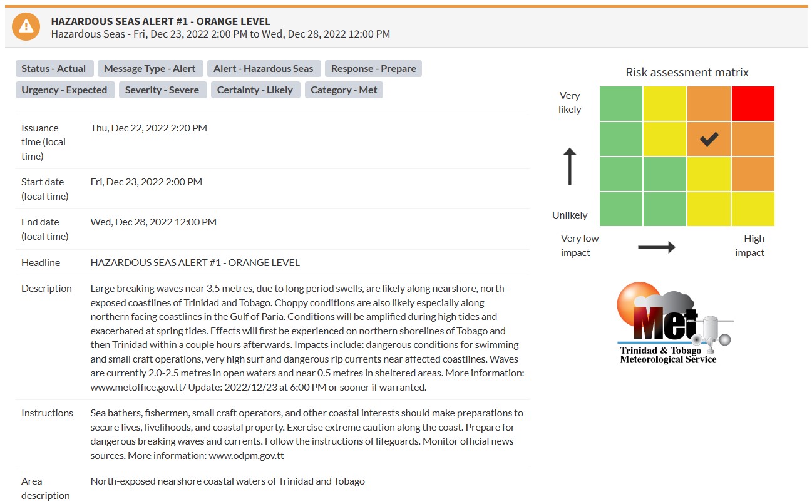Click the 'Very likely' axis label

[x=570, y=102]
